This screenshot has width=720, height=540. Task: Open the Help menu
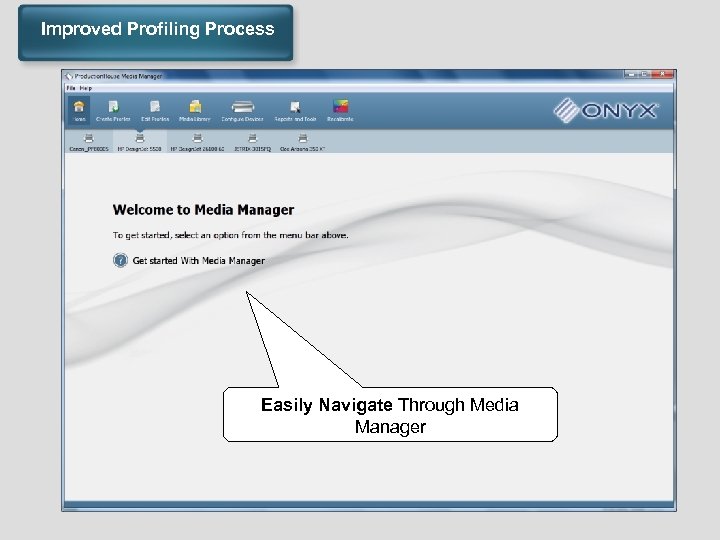pos(86,88)
